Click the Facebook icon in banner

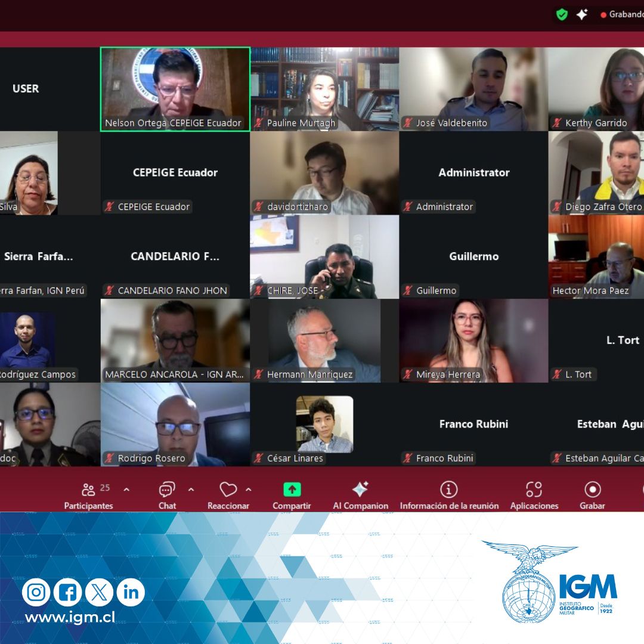pos(68,592)
